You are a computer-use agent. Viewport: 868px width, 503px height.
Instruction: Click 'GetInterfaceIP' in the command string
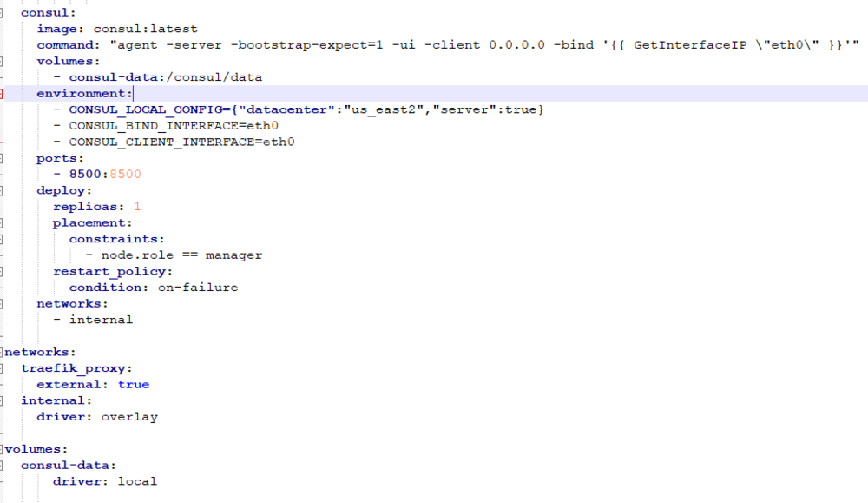[690, 45]
